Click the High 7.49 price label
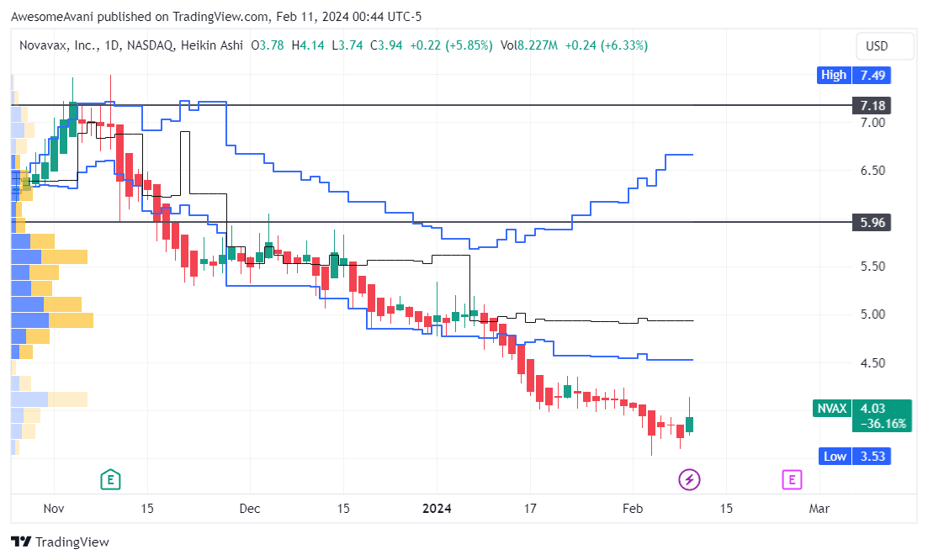Screen dimensions: 928x560 pyautogui.click(x=854, y=75)
